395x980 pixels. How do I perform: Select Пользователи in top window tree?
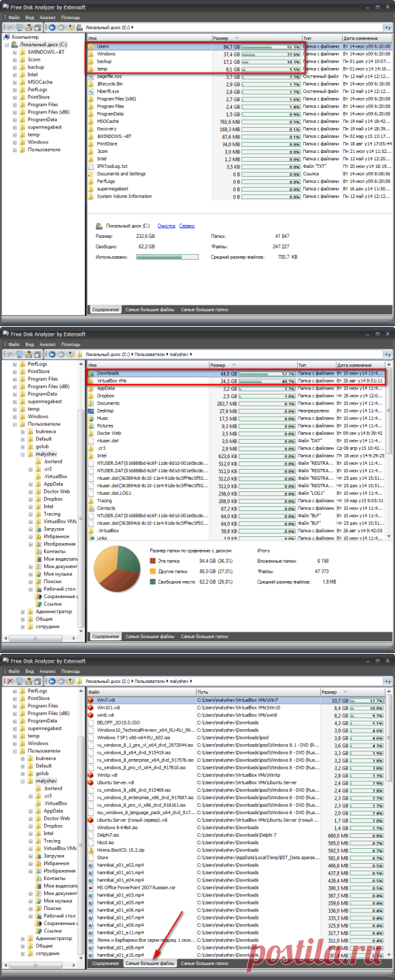click(x=44, y=150)
